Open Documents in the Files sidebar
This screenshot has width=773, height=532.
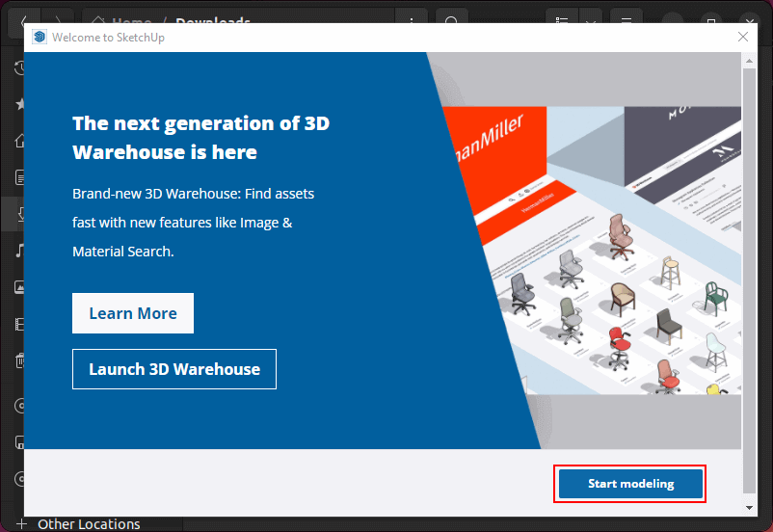[x=19, y=177]
